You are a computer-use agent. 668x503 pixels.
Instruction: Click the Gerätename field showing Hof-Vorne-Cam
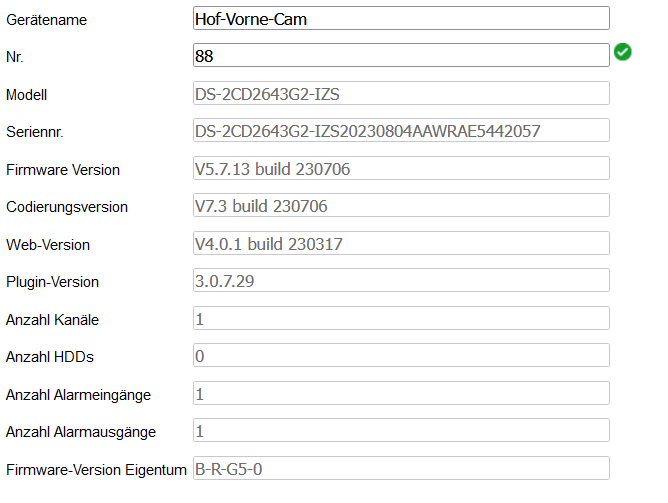point(400,18)
